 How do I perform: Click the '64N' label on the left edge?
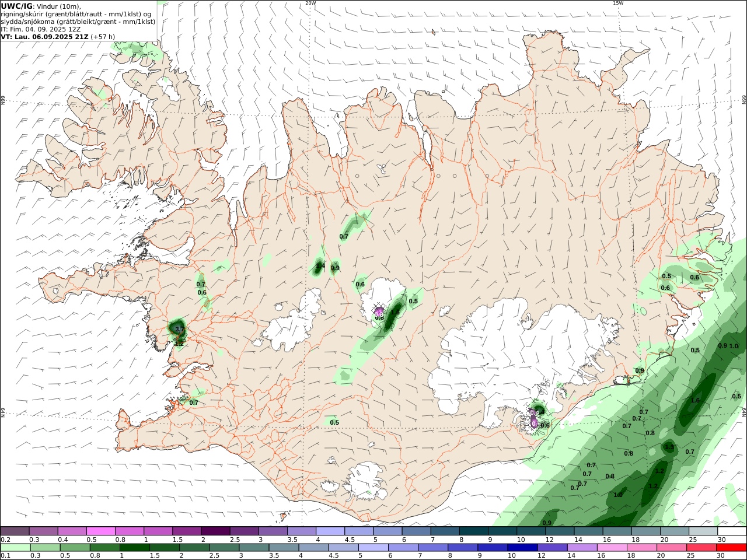[3, 412]
